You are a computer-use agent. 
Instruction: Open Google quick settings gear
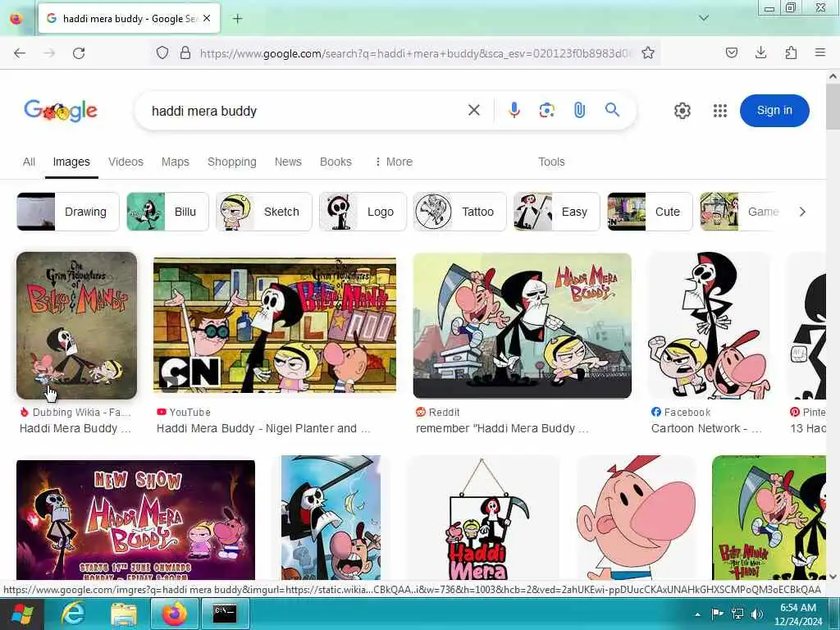[x=682, y=111]
